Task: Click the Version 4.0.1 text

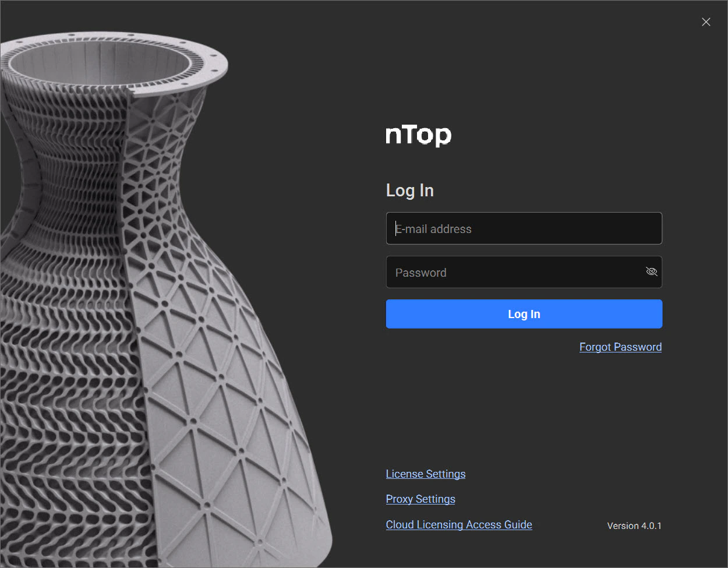Action: pos(634,525)
